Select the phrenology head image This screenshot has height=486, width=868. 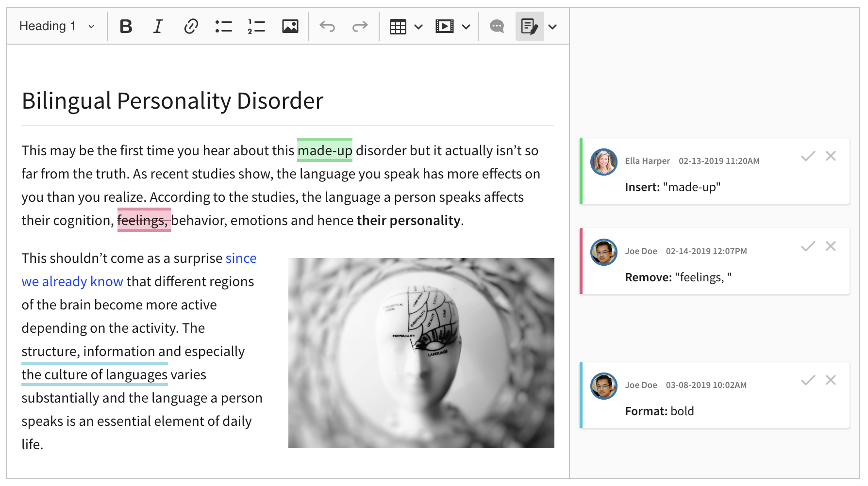[421, 353]
